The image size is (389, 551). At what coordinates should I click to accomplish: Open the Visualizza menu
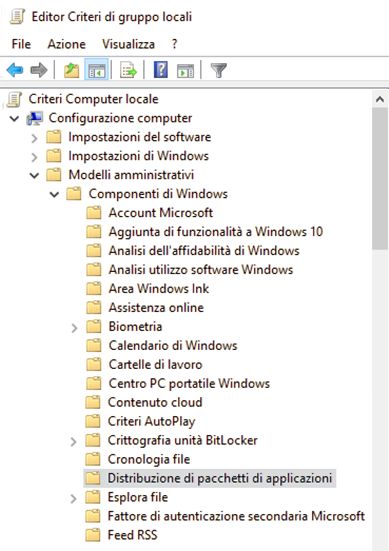pyautogui.click(x=128, y=44)
